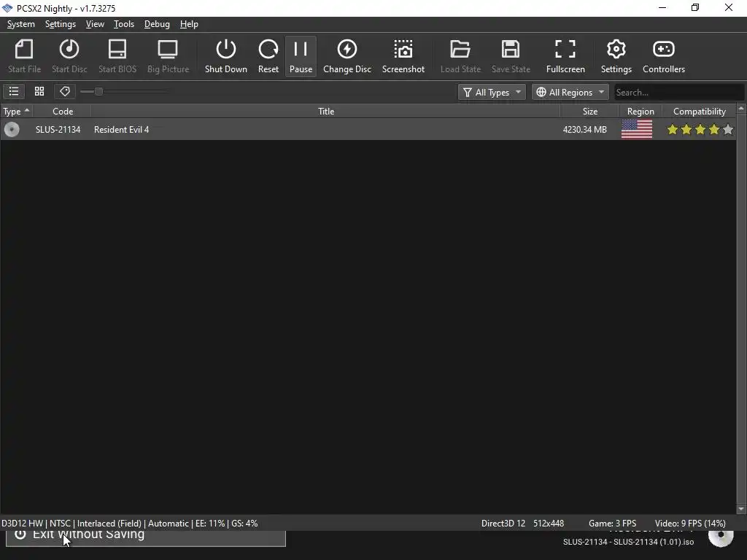Click the 512x448 resolution status text
This screenshot has height=560, width=747.
coord(549,524)
